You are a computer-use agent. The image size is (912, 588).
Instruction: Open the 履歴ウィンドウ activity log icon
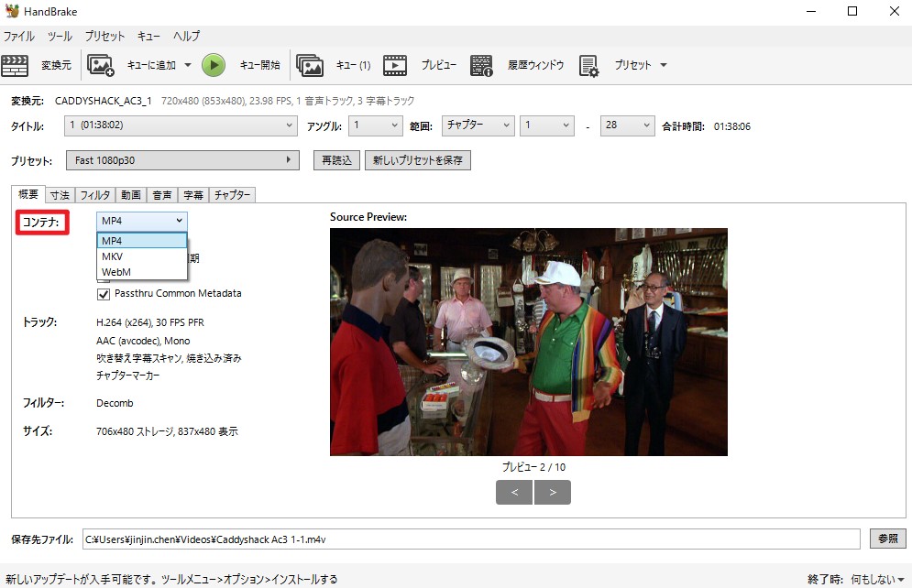click(x=481, y=65)
